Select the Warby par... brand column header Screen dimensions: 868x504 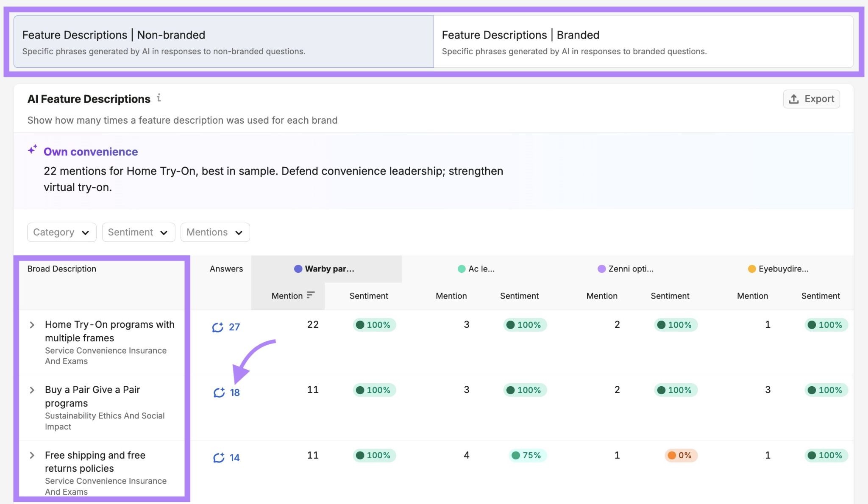click(326, 269)
